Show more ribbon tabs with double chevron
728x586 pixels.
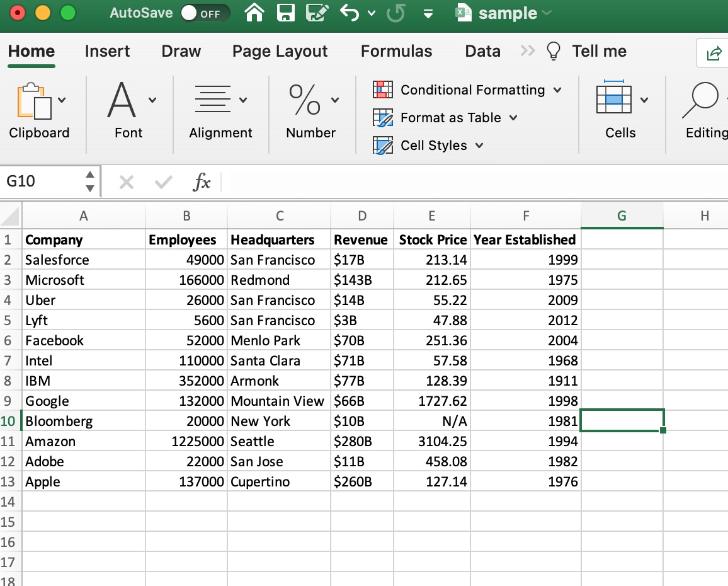point(528,50)
